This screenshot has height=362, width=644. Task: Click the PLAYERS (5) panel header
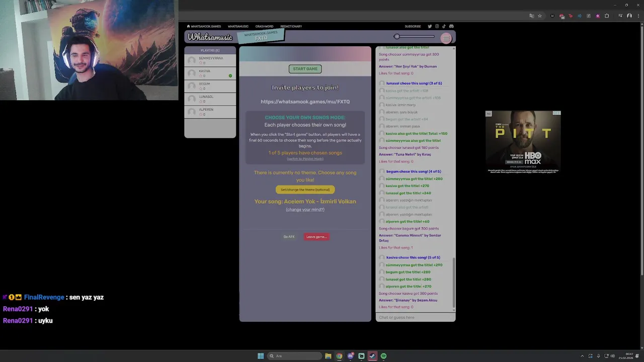pos(210,50)
